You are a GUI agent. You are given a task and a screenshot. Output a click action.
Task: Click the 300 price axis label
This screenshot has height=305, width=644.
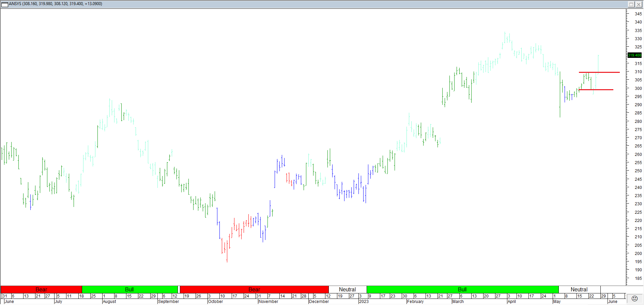[x=638, y=89]
